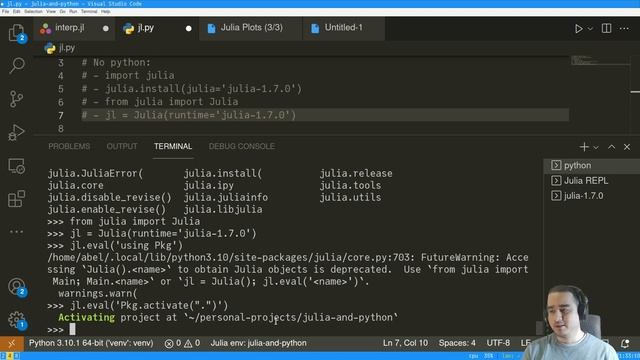Select the TERMINAL panel tab
Screen dimensions: 640x360
(x=173, y=147)
